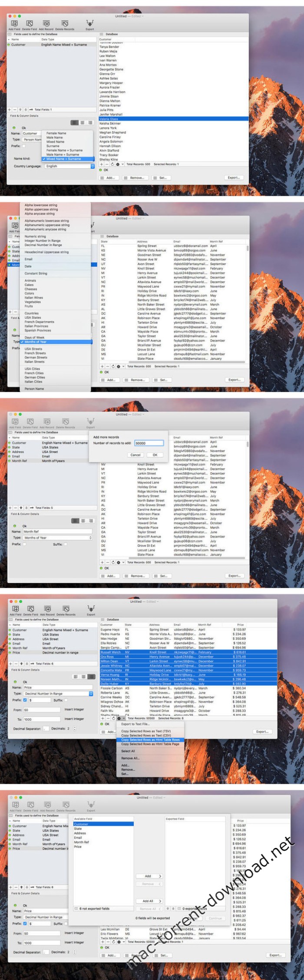304x980 pixels.
Task: Click Add All button in export fields sheet
Action: tap(148, 901)
